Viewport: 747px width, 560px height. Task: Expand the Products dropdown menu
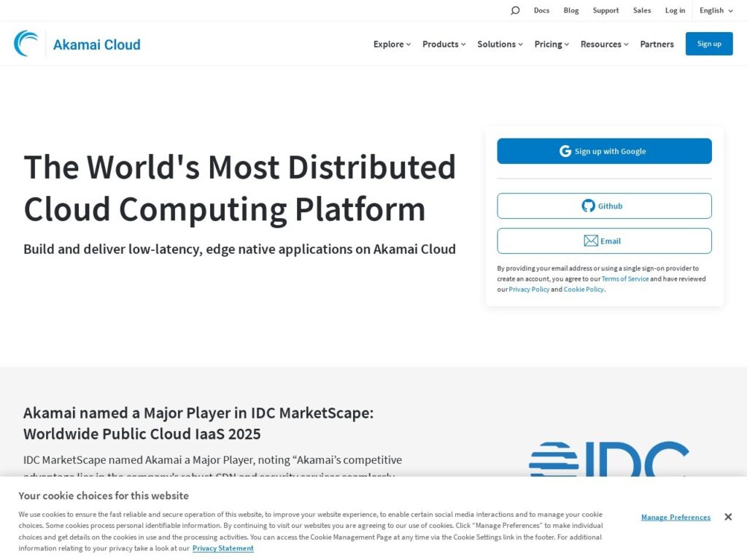pyautogui.click(x=444, y=44)
